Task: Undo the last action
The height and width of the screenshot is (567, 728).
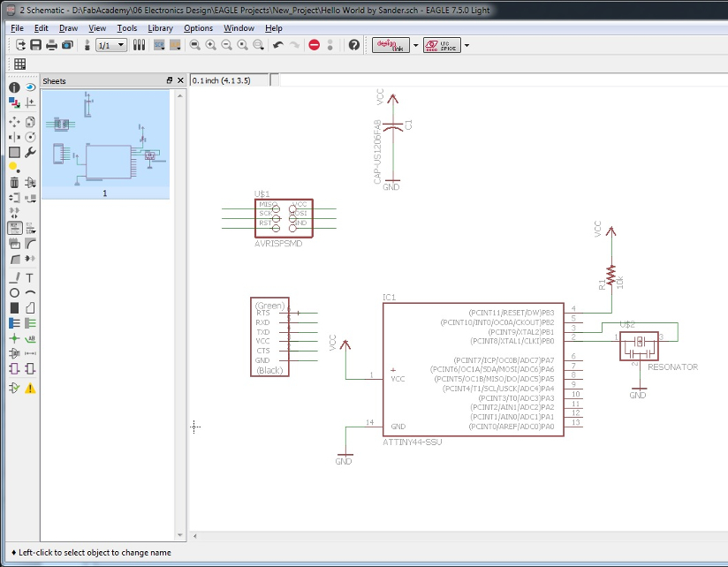Action: pyautogui.click(x=278, y=45)
